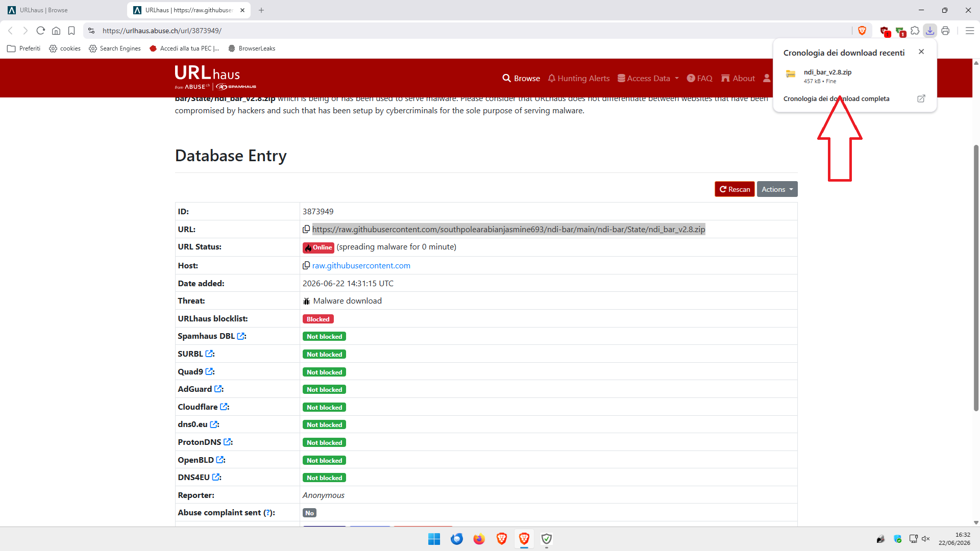Viewport: 980px width, 551px height.
Task: Click the ndi_bar_v2.8.zip malware URL link
Action: pyautogui.click(x=508, y=229)
